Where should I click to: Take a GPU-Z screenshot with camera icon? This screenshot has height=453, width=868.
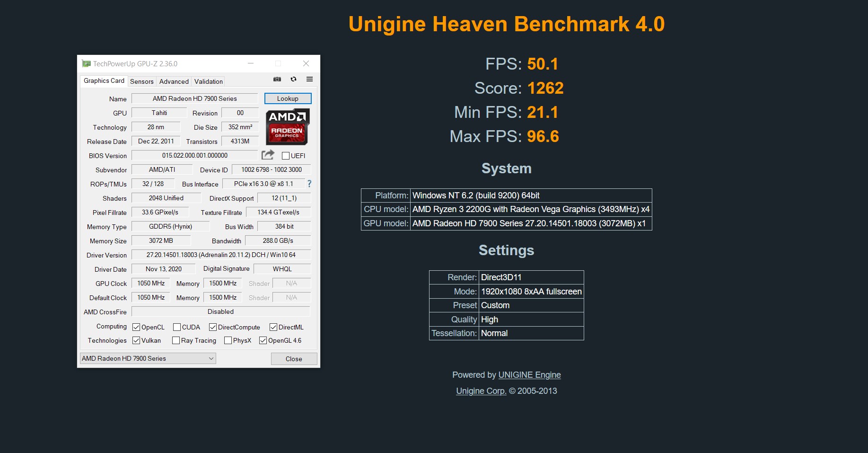(277, 79)
